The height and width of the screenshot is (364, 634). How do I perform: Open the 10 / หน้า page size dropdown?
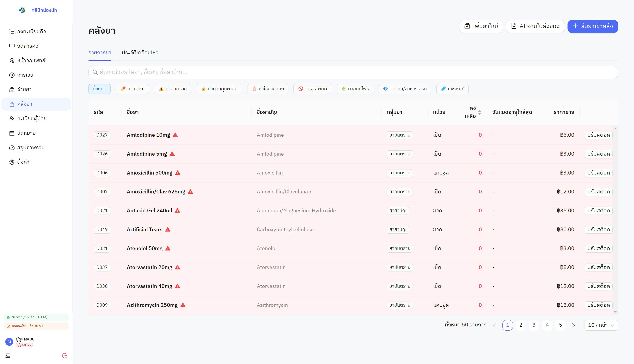click(x=601, y=325)
